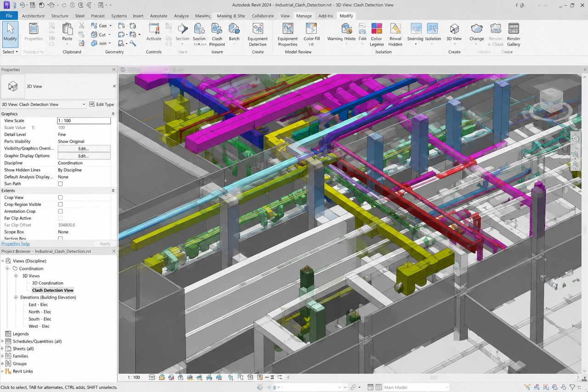Switch to the Systems ribbon tab
The image size is (588, 392).
point(119,16)
